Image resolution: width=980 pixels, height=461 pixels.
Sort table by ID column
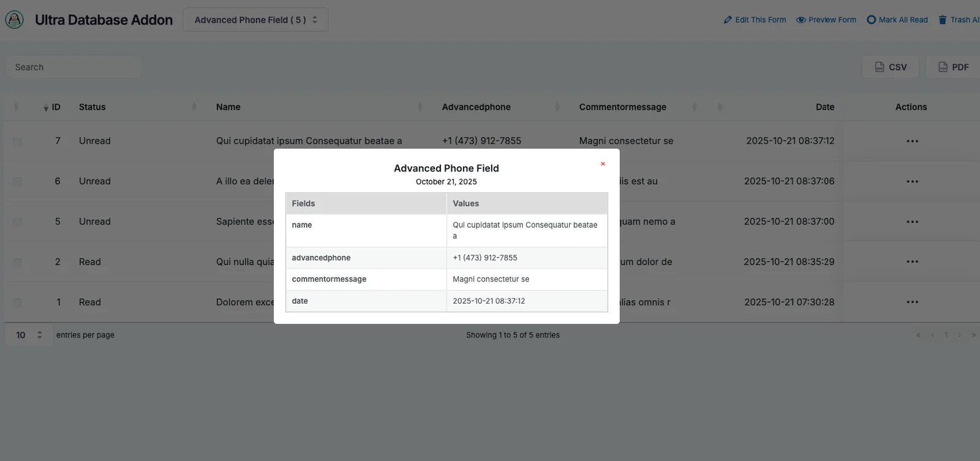pyautogui.click(x=55, y=107)
